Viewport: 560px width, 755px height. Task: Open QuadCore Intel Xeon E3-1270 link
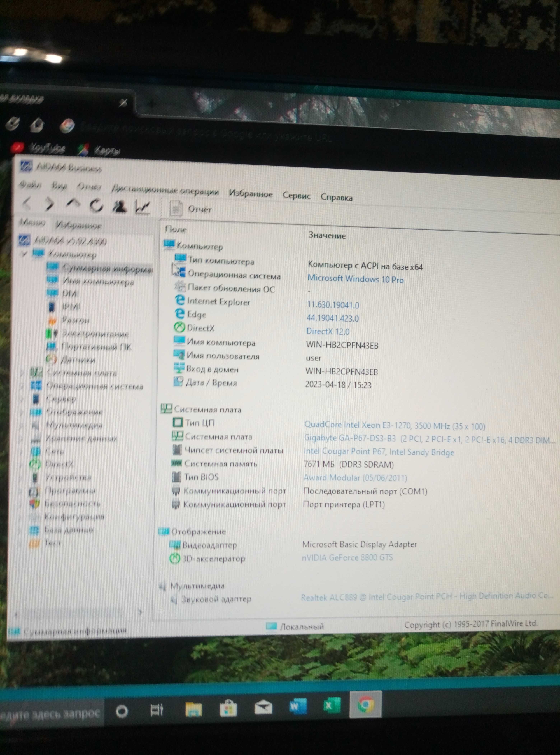point(395,425)
